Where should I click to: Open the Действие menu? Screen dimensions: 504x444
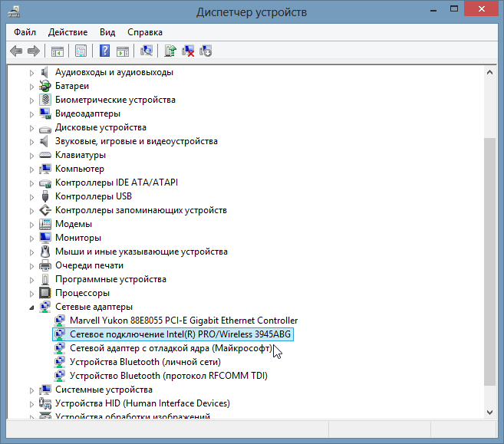[x=68, y=32]
